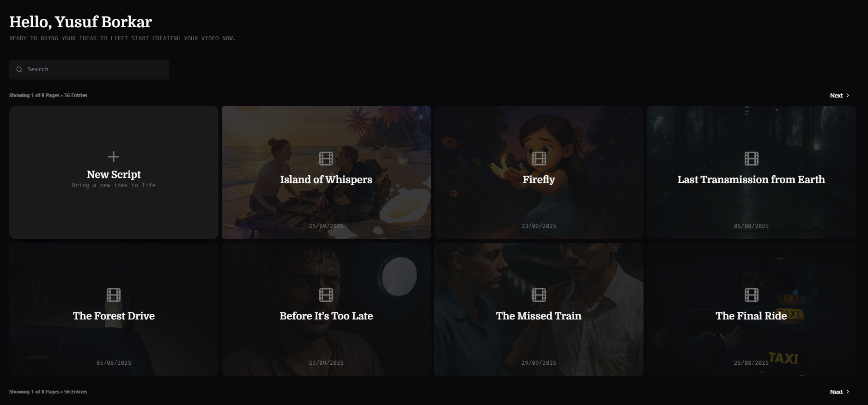Image resolution: width=868 pixels, height=405 pixels.
Task: Click the magnifier icon in the search box
Action: 19,69
